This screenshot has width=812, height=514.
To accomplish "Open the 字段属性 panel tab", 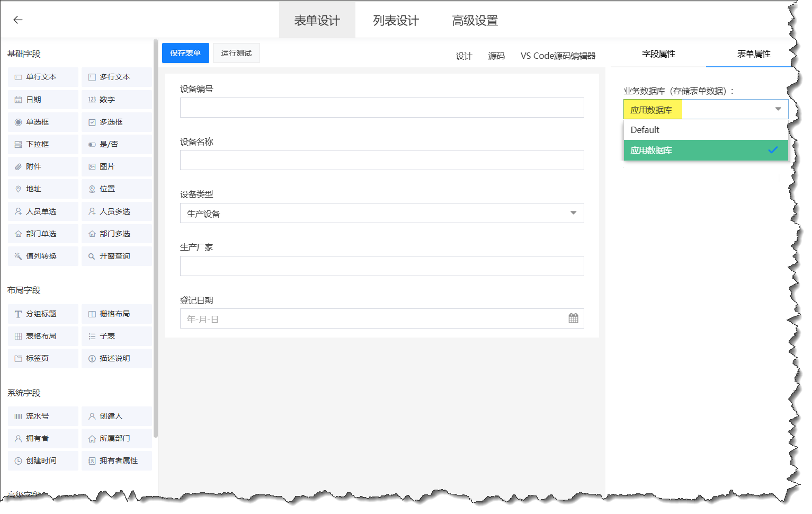I will [x=658, y=54].
